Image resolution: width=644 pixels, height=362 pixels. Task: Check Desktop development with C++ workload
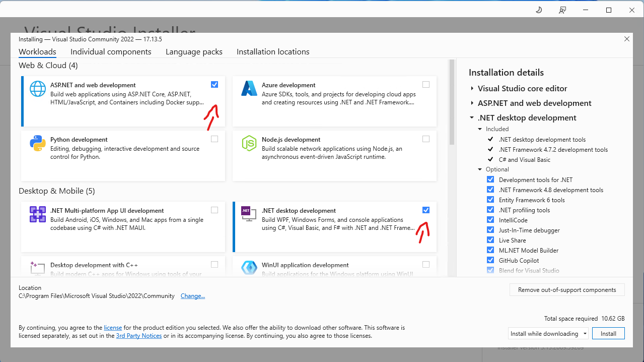coord(214,265)
